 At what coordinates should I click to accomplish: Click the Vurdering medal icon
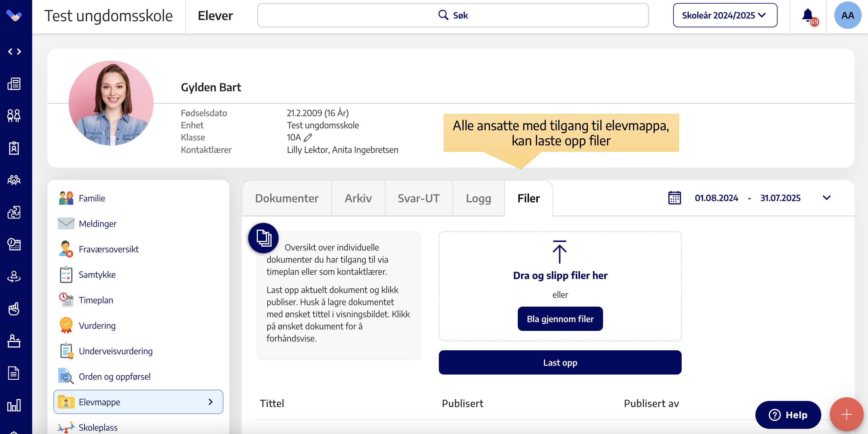click(66, 325)
